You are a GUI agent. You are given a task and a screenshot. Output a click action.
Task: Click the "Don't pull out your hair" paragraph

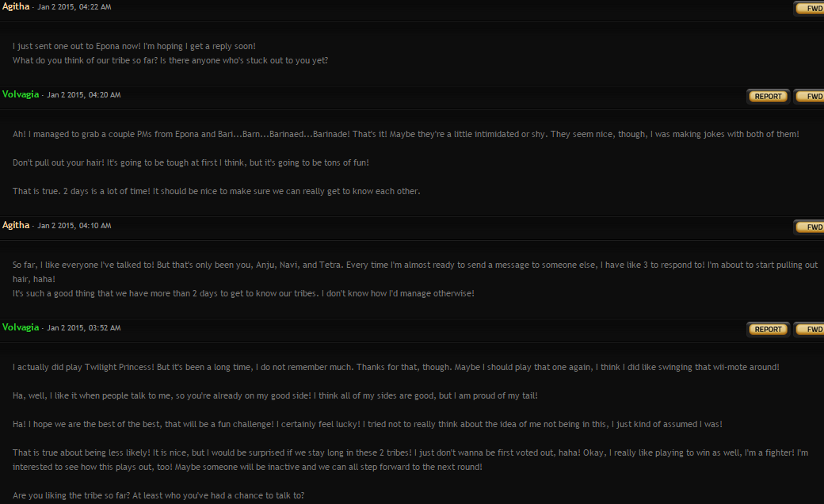tap(191, 163)
